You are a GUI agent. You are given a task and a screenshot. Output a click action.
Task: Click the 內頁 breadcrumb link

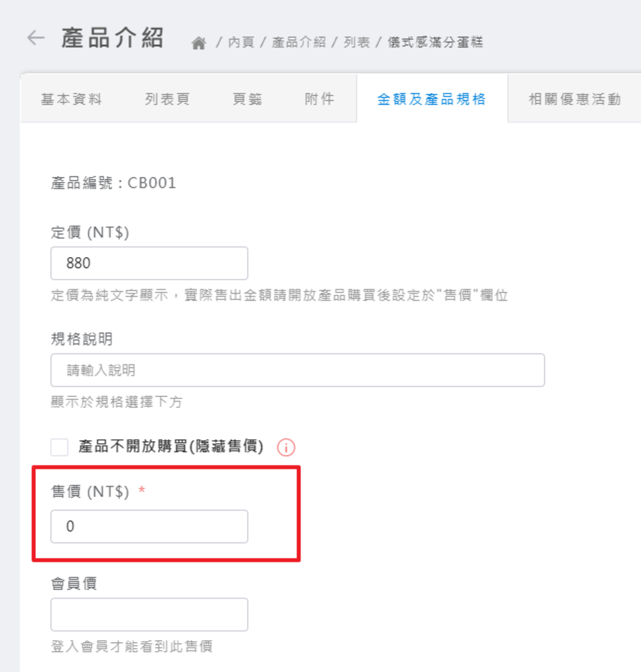pos(241,43)
